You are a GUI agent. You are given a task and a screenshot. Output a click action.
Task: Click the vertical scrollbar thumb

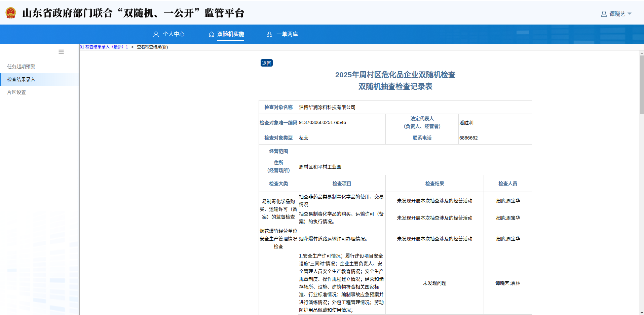642,85
